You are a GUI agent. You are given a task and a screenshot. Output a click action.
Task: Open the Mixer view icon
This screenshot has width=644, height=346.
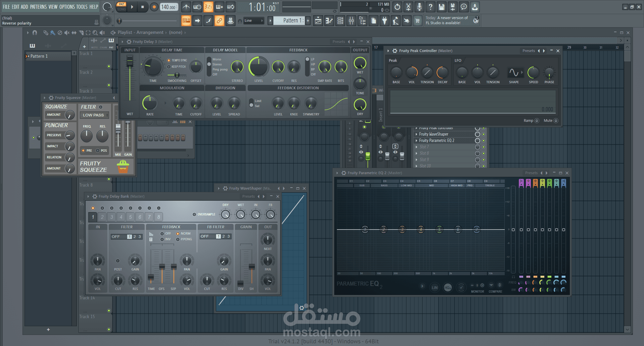pyautogui.click(x=351, y=21)
